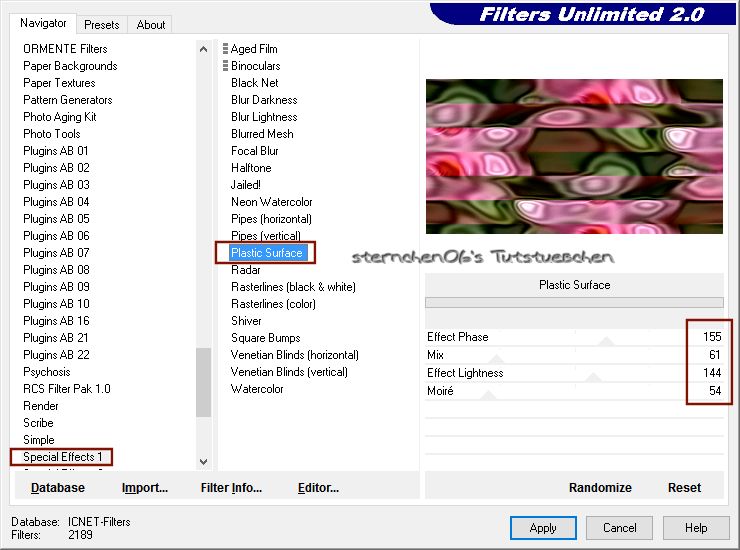Click the filter preview image

tap(574, 157)
